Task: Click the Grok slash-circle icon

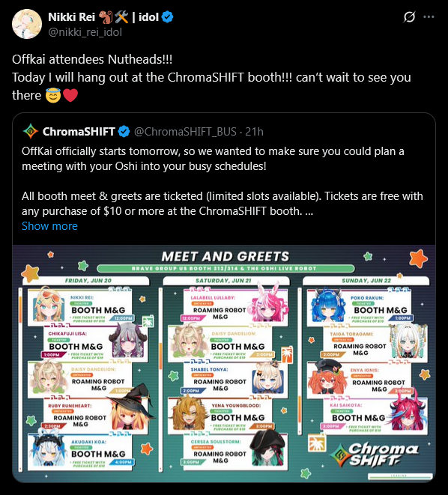Action: pyautogui.click(x=409, y=16)
